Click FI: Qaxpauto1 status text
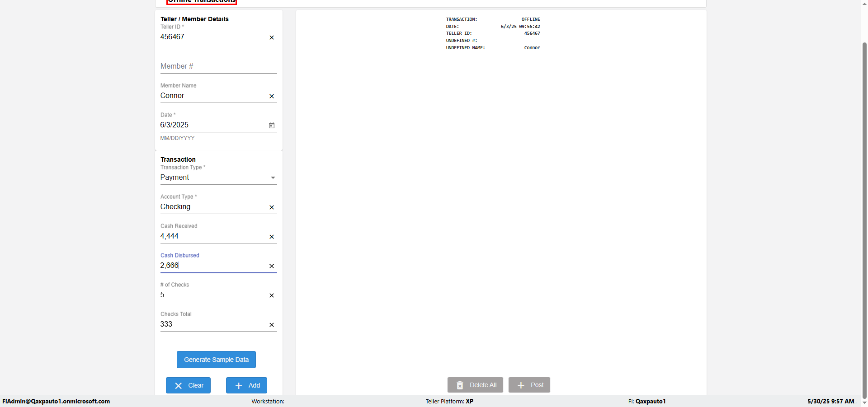868x407 pixels. point(647,401)
